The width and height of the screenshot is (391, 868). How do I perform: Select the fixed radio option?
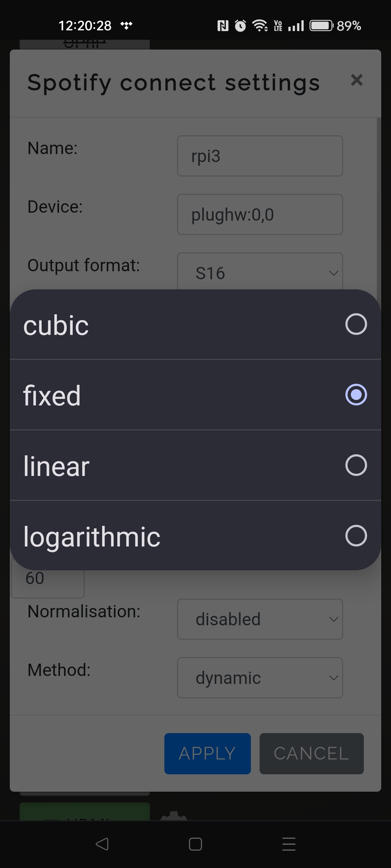[356, 395]
